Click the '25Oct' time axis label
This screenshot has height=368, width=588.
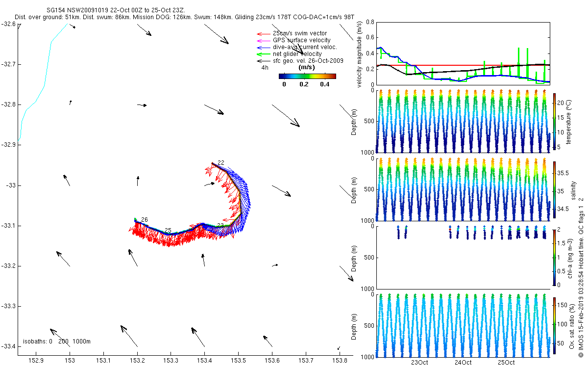506,363
